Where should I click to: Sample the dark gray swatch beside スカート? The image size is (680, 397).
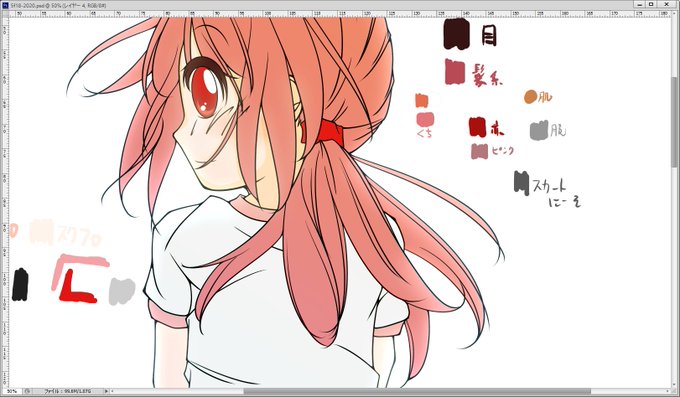[x=521, y=183]
